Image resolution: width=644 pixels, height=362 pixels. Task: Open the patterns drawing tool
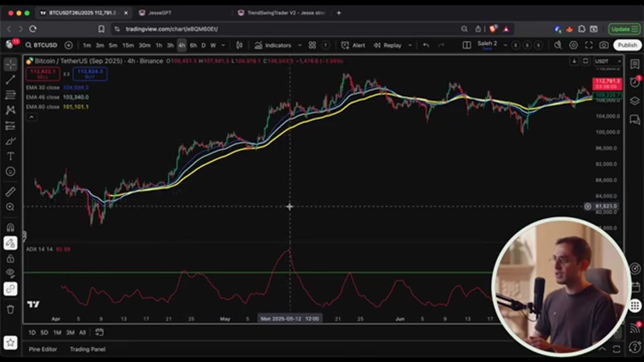pyautogui.click(x=10, y=110)
